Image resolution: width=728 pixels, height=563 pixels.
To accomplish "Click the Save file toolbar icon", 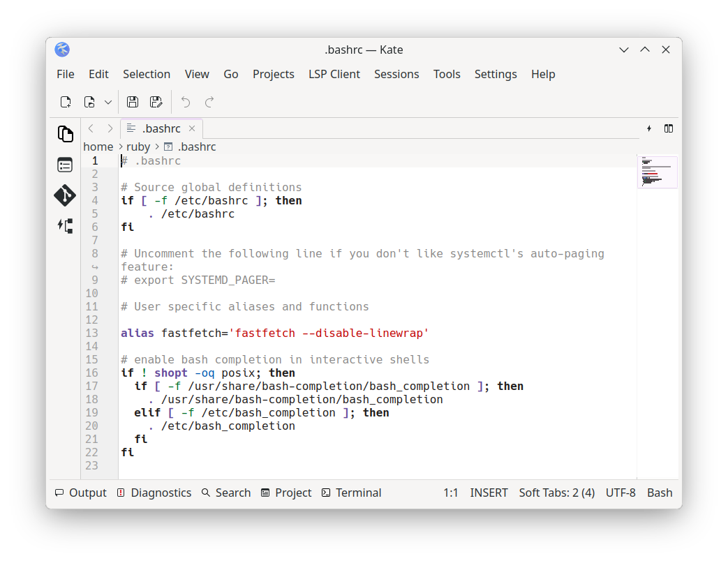I will tap(133, 102).
